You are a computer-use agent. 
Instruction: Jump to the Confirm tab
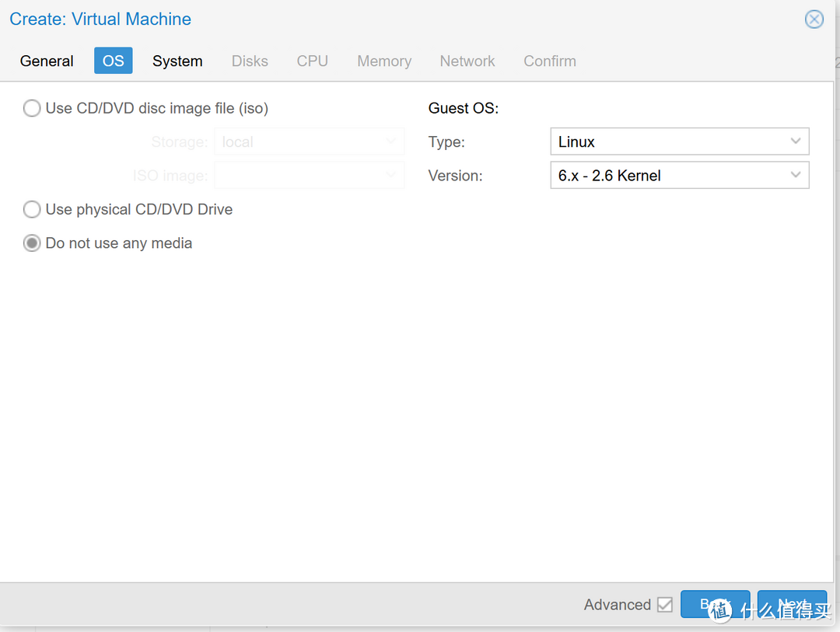[550, 61]
